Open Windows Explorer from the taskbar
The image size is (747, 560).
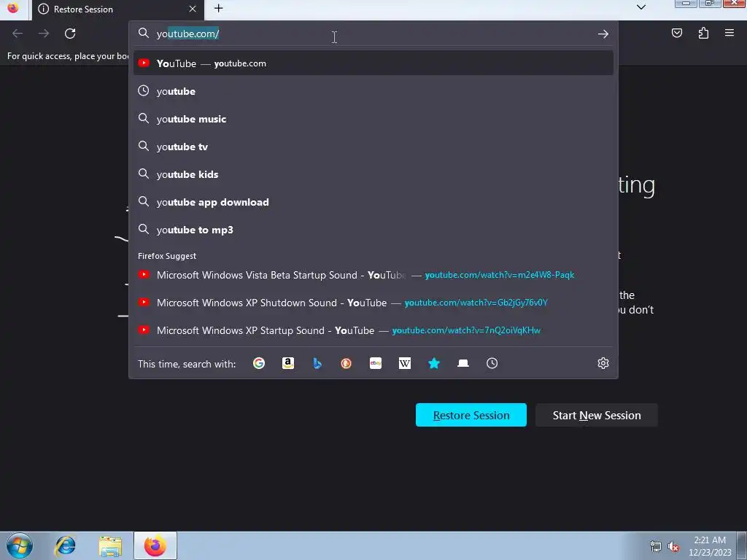[x=111, y=546]
